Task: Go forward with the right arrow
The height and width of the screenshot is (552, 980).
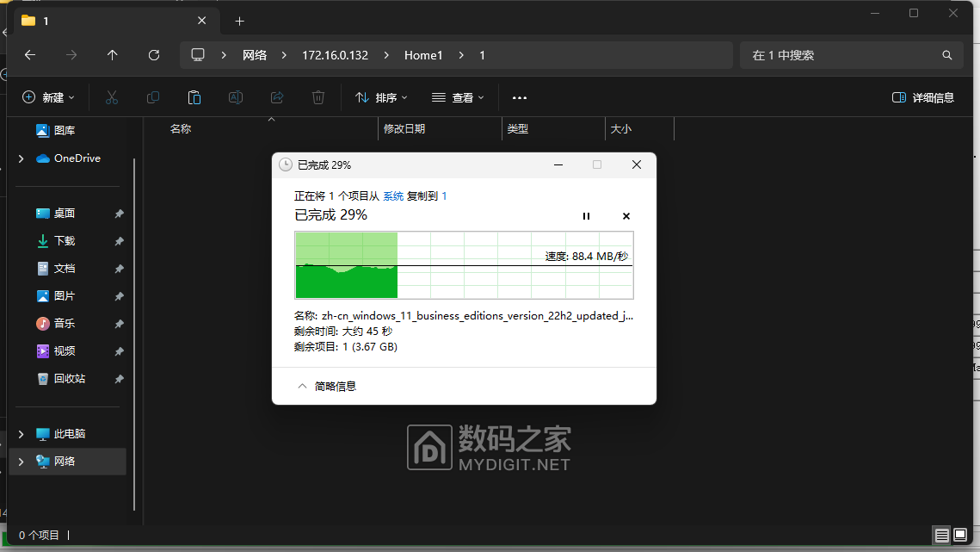Action: pos(71,55)
